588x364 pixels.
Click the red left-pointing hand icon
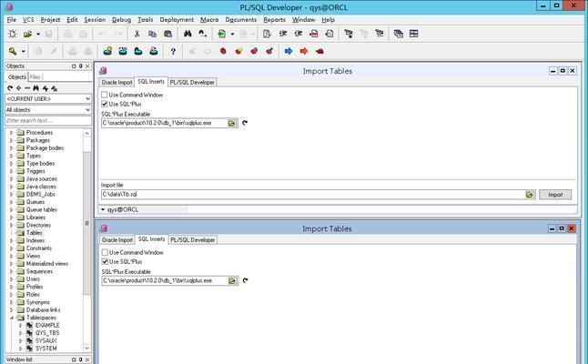(x=319, y=51)
